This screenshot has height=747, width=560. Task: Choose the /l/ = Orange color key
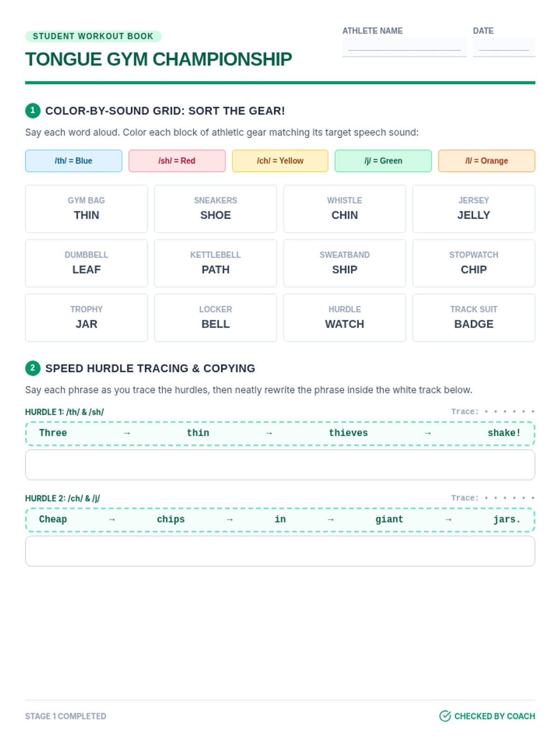[487, 161]
